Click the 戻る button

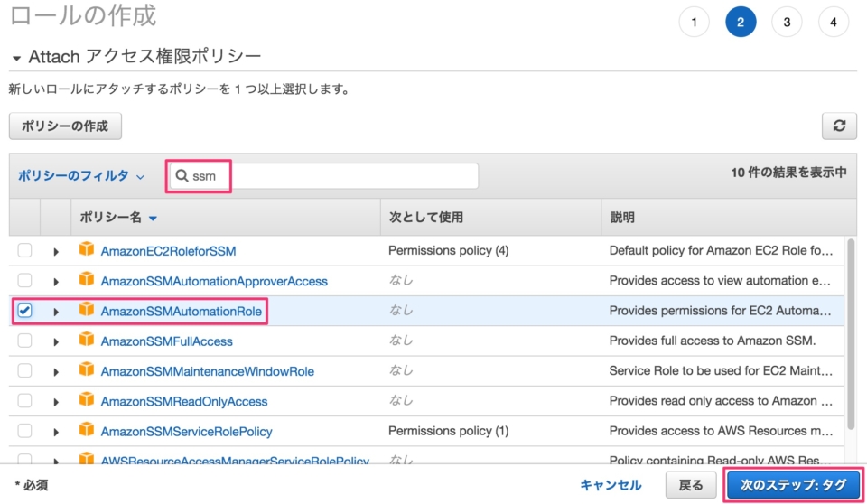691,485
